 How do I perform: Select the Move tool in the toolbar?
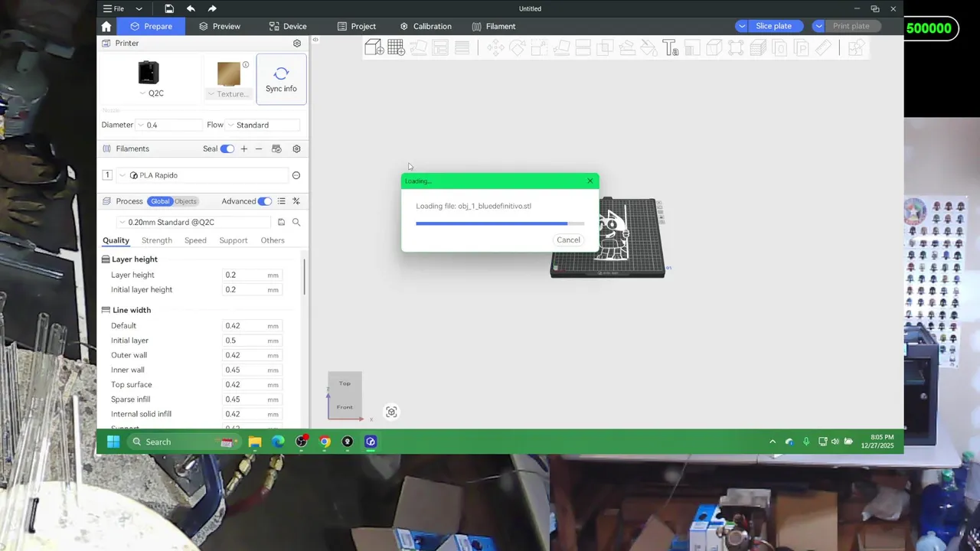495,48
